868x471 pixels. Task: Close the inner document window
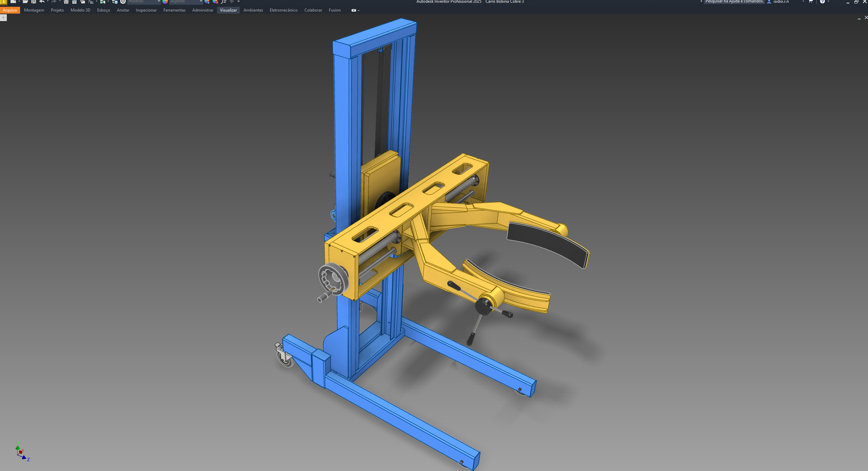point(866,18)
